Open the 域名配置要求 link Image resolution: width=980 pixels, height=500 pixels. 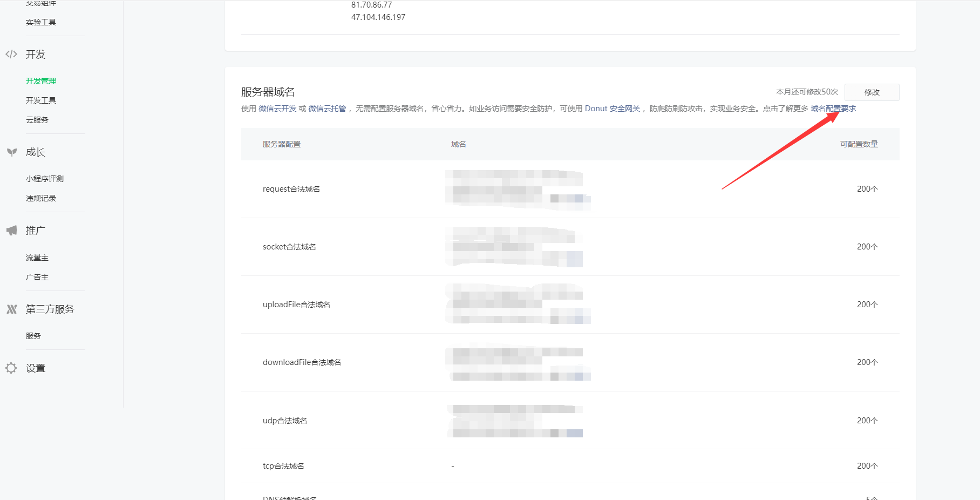click(833, 109)
